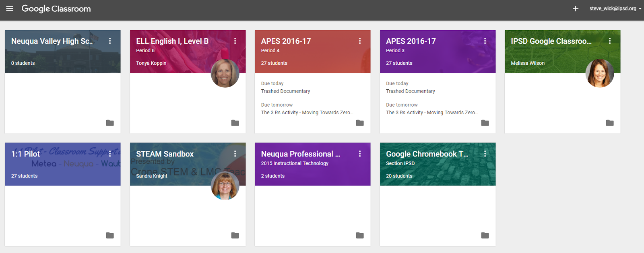
Task: Open the IPSD Google Classroo... class
Action: (551, 41)
